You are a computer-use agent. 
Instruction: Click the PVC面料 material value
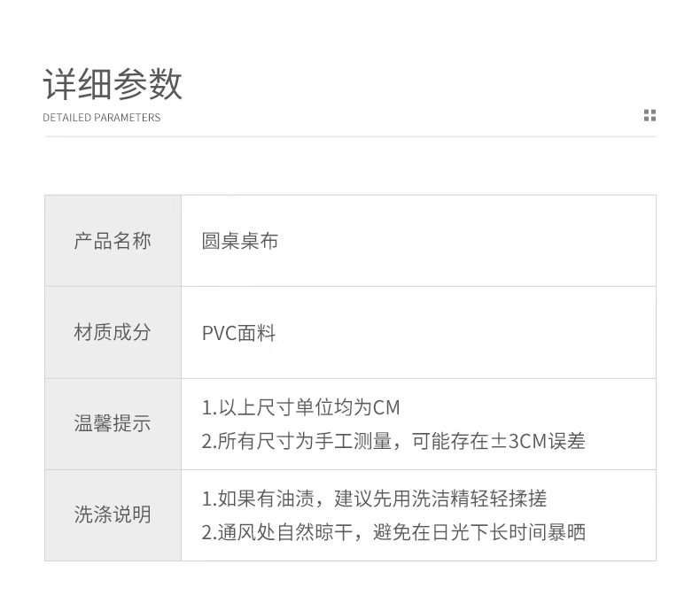coord(239,333)
